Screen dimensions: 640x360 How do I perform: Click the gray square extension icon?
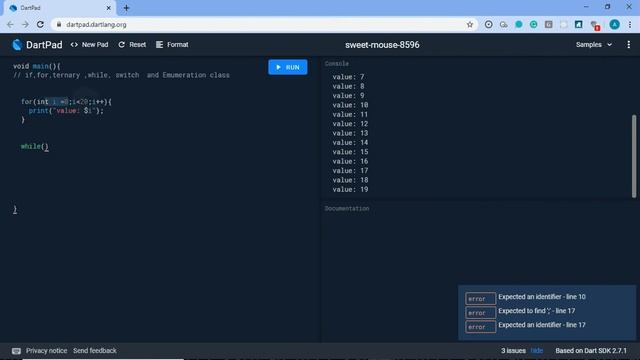coord(549,24)
